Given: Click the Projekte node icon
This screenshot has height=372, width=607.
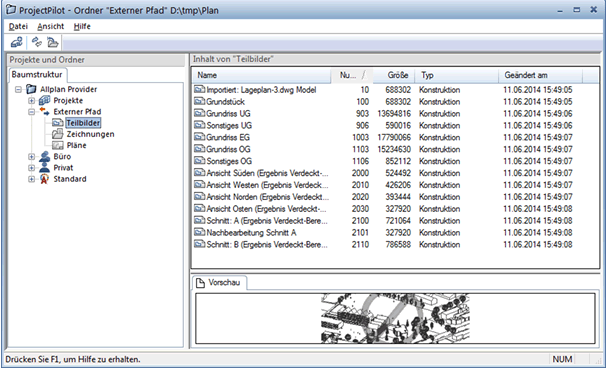Looking at the screenshot, I should coord(45,101).
